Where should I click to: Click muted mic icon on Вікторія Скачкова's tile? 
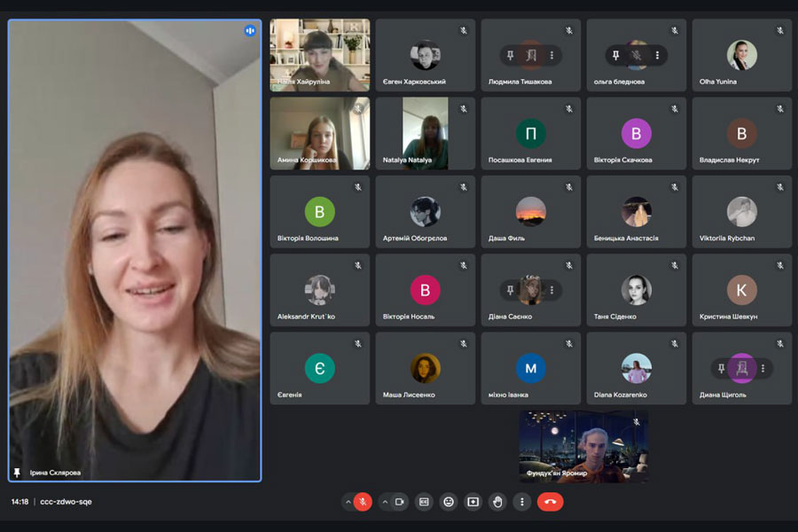[x=675, y=109]
